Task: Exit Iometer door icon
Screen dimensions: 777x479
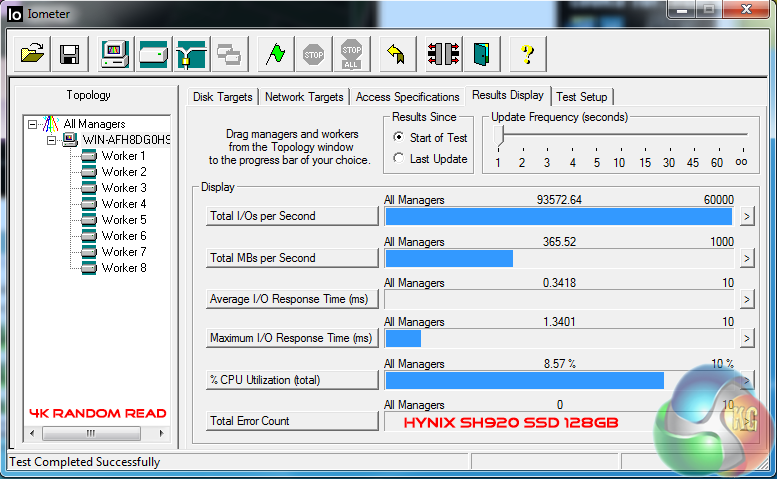Action: (x=482, y=53)
